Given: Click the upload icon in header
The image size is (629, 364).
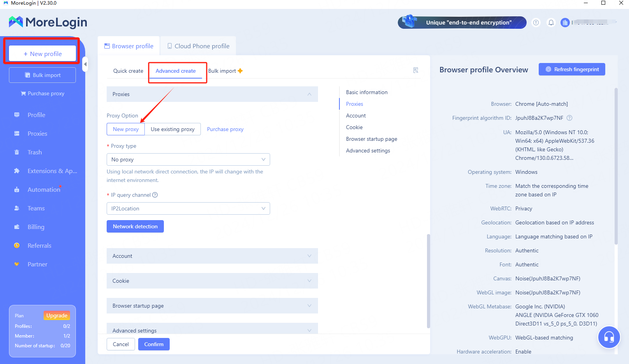Looking at the screenshot, I should 536,23.
